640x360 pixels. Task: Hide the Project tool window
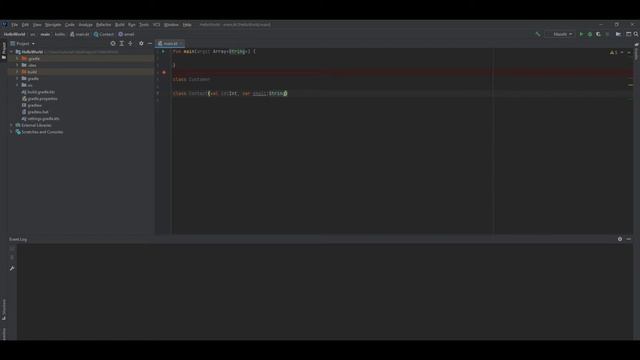click(150, 43)
